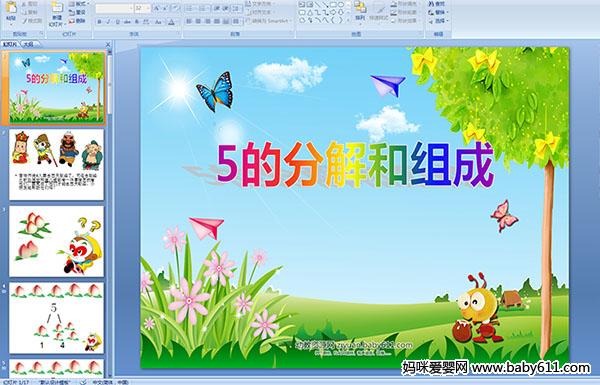Expand the Select dropdown in editing group
The image size is (600, 385).
(438, 21)
